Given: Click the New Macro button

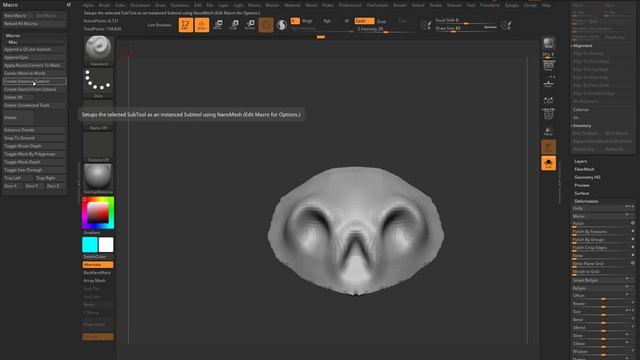Looking at the screenshot, I should pyautogui.click(x=17, y=16).
